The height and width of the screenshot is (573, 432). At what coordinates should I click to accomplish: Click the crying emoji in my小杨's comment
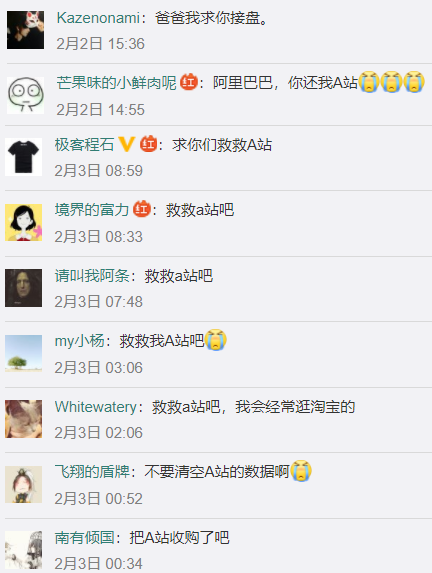tap(216, 340)
